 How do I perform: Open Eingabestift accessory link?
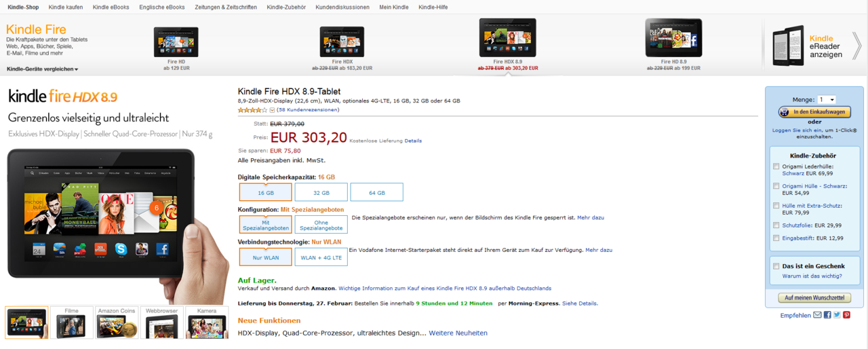click(798, 238)
